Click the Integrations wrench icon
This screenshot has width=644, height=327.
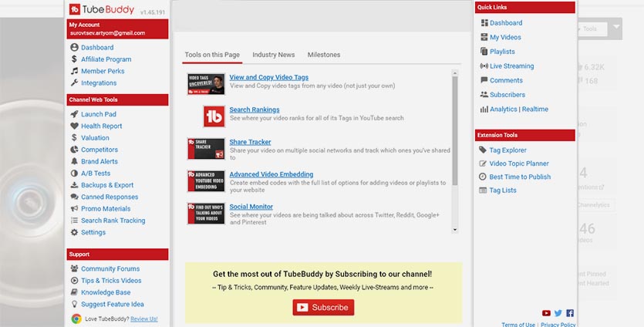point(74,83)
